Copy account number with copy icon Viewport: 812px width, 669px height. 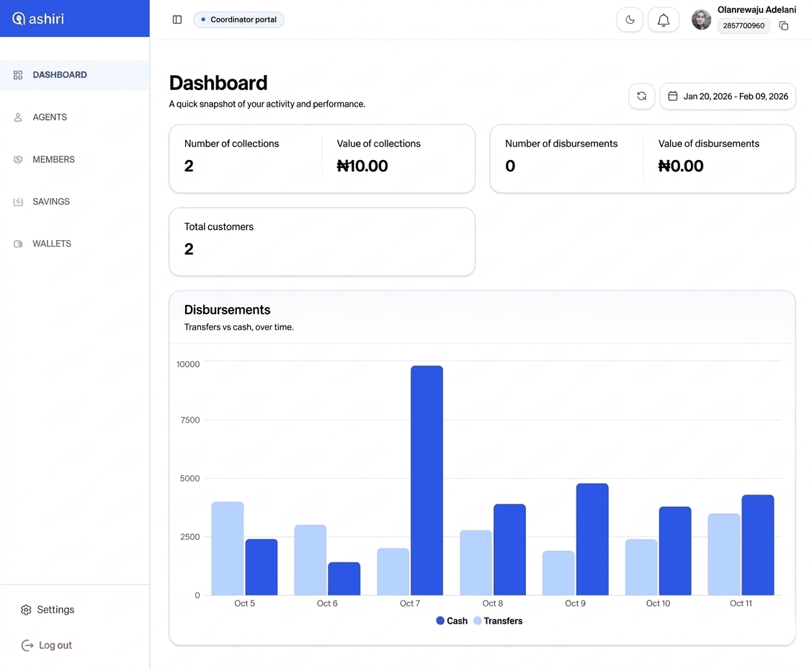783,25
